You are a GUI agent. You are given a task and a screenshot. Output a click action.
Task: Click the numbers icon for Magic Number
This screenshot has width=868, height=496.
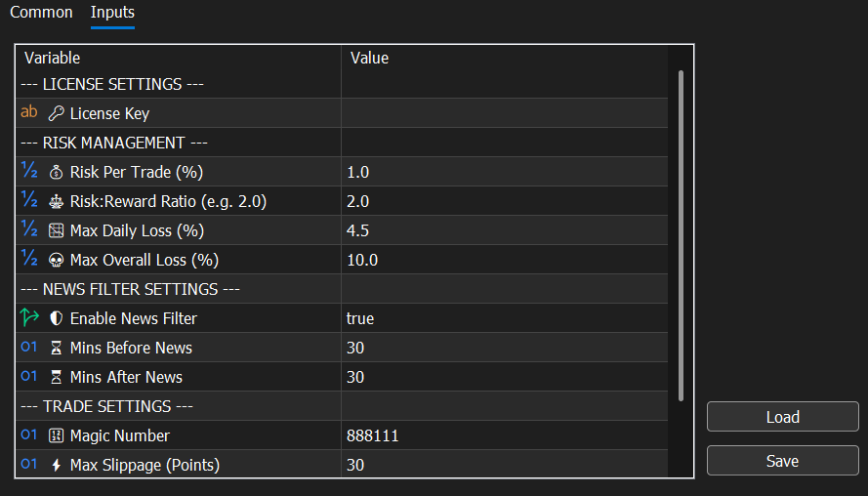pyautogui.click(x=56, y=435)
